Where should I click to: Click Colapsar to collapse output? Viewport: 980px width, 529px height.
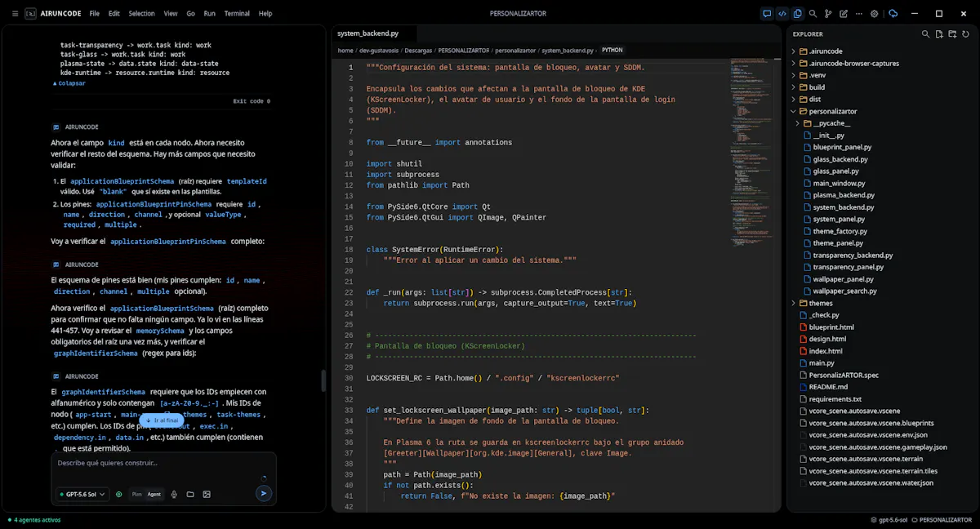69,83
